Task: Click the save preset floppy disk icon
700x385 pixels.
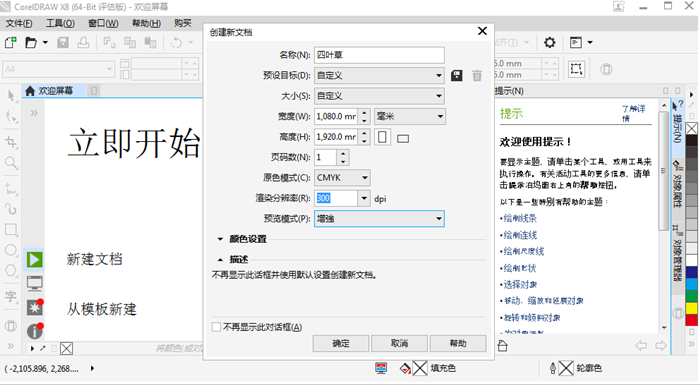Action: (x=456, y=75)
